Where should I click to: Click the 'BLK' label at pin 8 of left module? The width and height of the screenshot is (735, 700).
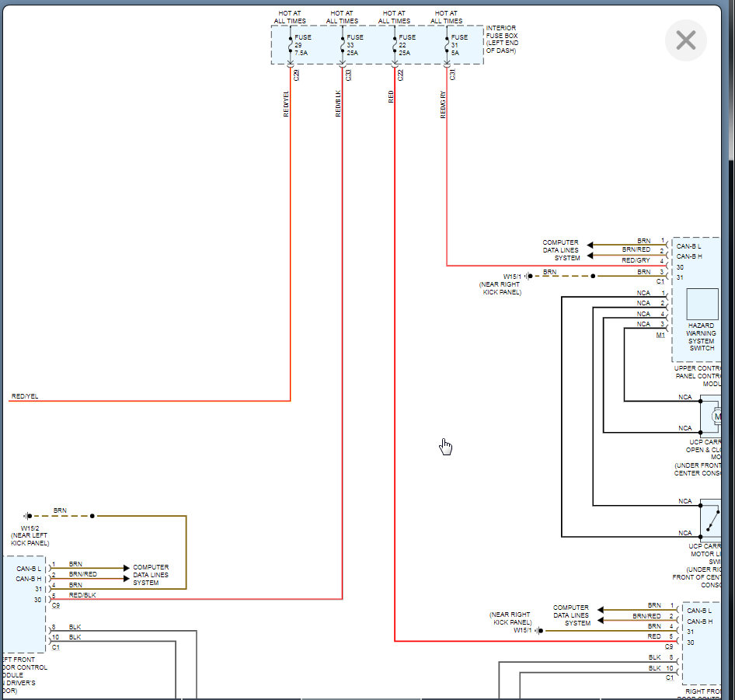[75, 627]
